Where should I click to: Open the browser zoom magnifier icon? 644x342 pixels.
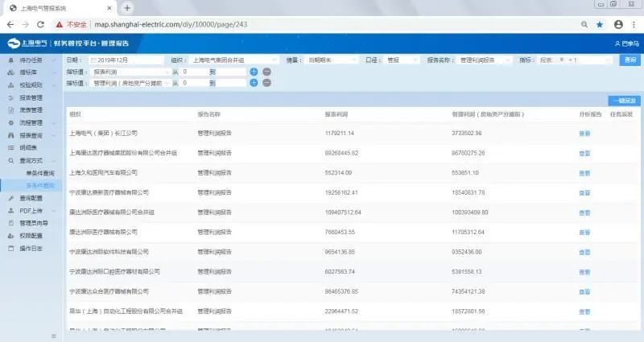pos(584,24)
